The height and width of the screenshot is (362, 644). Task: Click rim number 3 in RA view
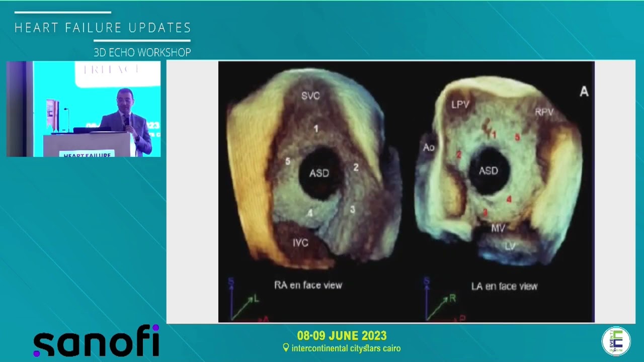352,210
